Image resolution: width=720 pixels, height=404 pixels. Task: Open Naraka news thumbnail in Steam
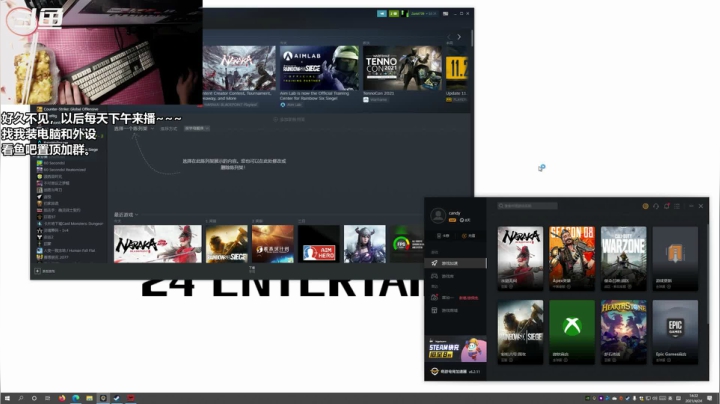click(239, 67)
